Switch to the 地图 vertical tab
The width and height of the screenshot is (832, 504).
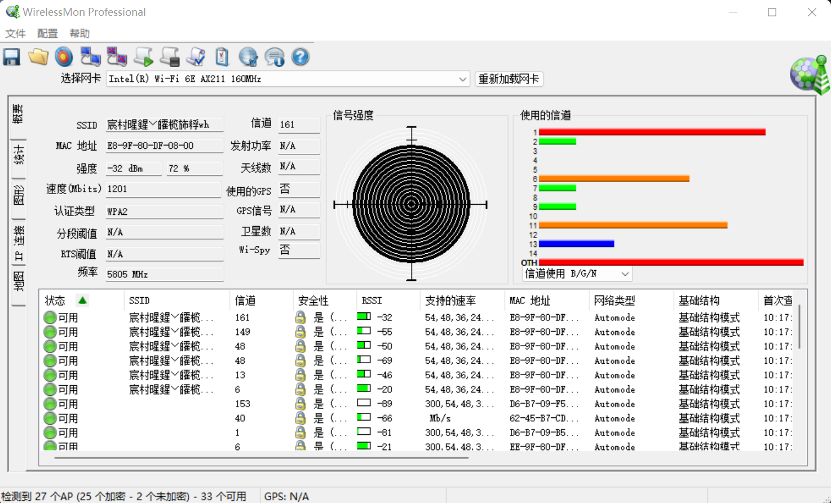coord(18,282)
